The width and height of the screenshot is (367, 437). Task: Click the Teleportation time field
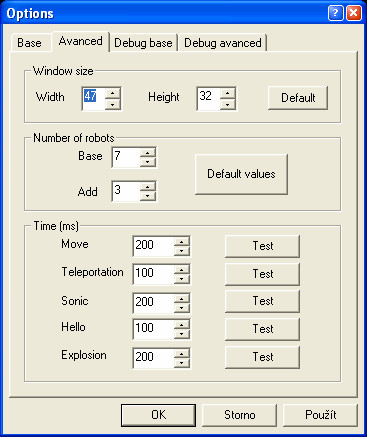click(x=153, y=274)
